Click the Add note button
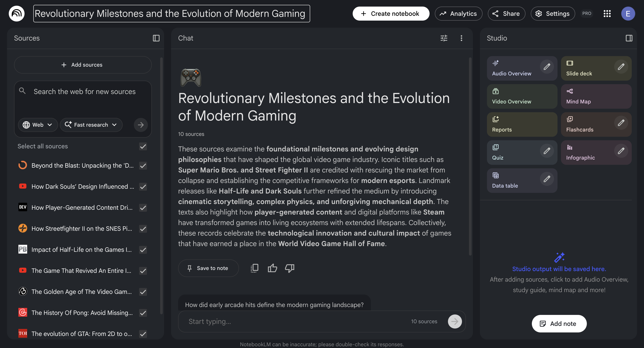Image resolution: width=644 pixels, height=348 pixels. (559, 323)
